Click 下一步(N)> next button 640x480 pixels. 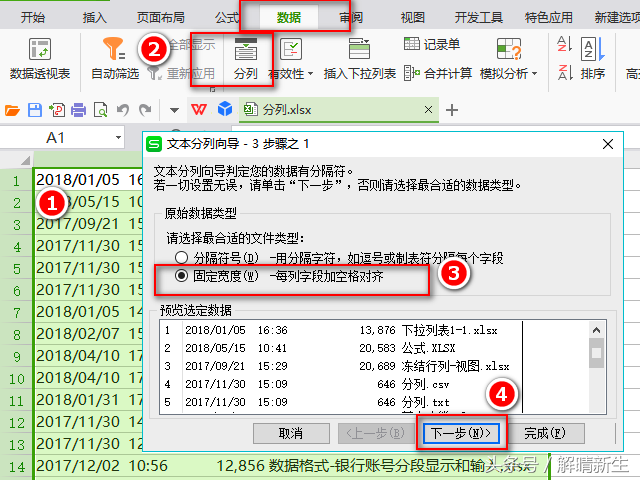click(x=461, y=433)
